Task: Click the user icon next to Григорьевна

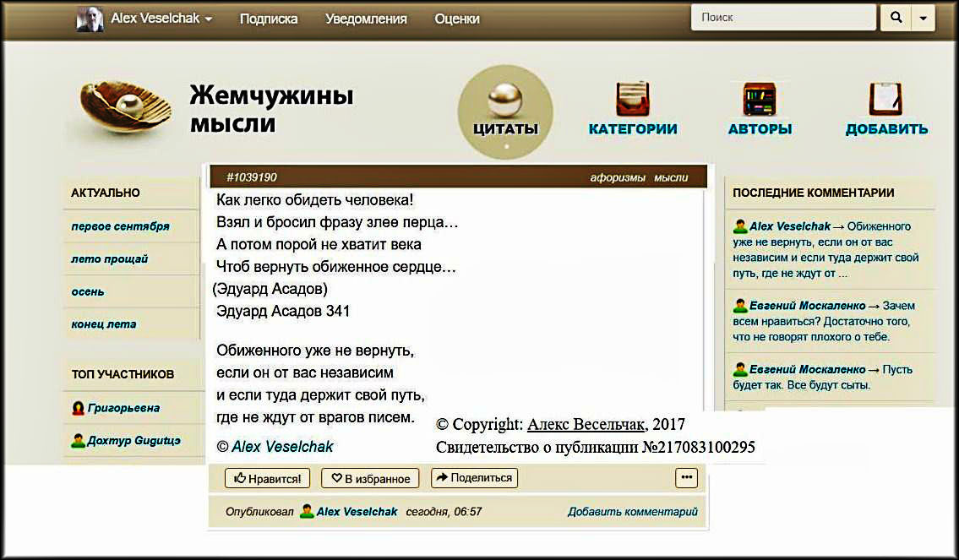Action: pyautogui.click(x=78, y=408)
